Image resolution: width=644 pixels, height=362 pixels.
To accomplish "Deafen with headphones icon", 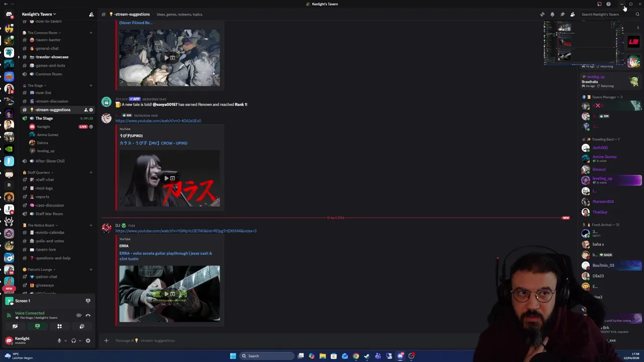I will click(x=73, y=340).
